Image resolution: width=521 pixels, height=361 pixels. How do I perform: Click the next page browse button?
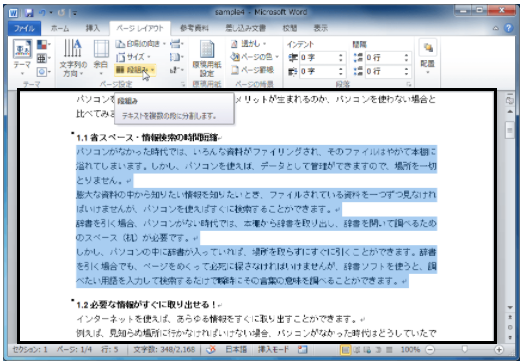[510, 337]
